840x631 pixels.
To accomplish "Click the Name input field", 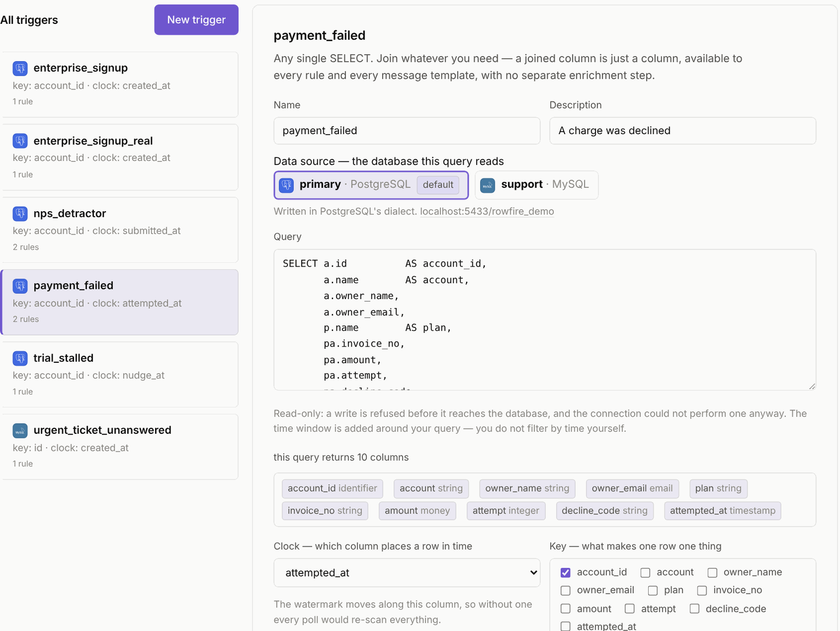I will [x=407, y=131].
